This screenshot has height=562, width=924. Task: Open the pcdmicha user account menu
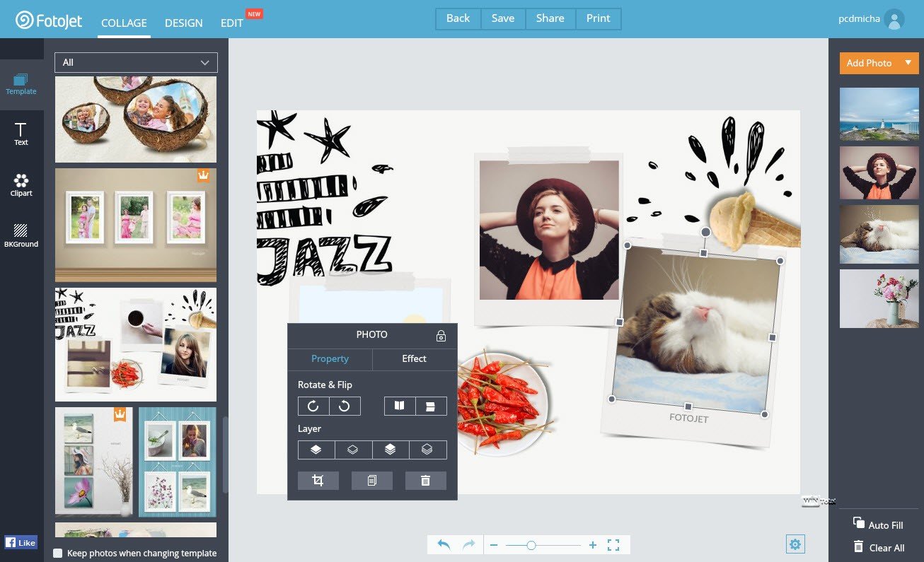click(870, 19)
